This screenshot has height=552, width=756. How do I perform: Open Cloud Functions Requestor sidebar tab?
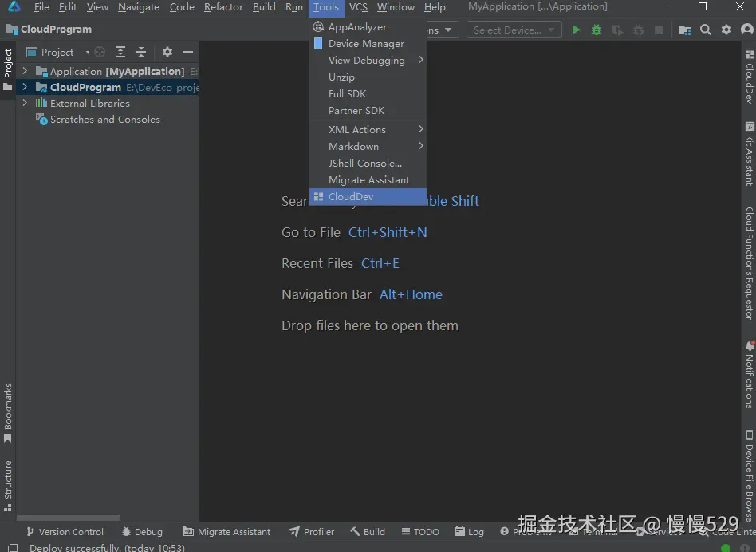tap(750, 262)
